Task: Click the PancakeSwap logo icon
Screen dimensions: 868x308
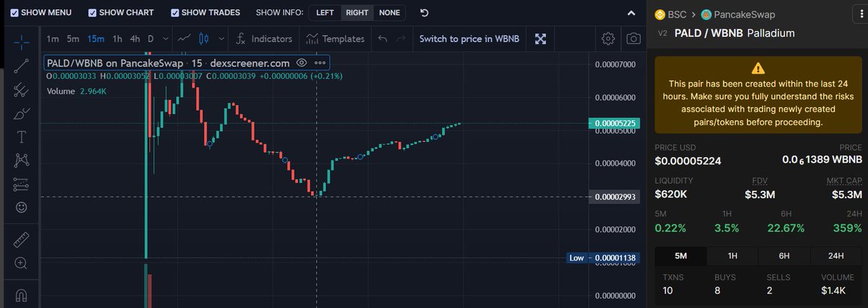Action: (707, 14)
